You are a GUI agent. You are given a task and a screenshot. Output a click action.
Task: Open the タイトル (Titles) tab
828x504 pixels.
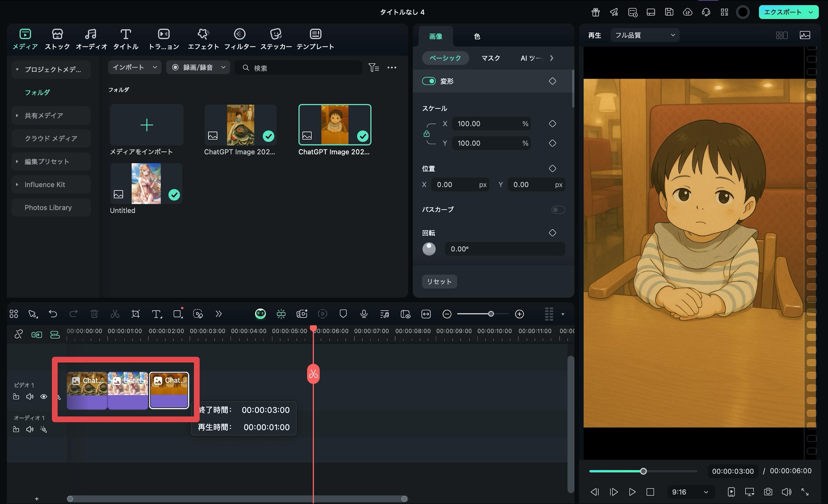pos(126,39)
